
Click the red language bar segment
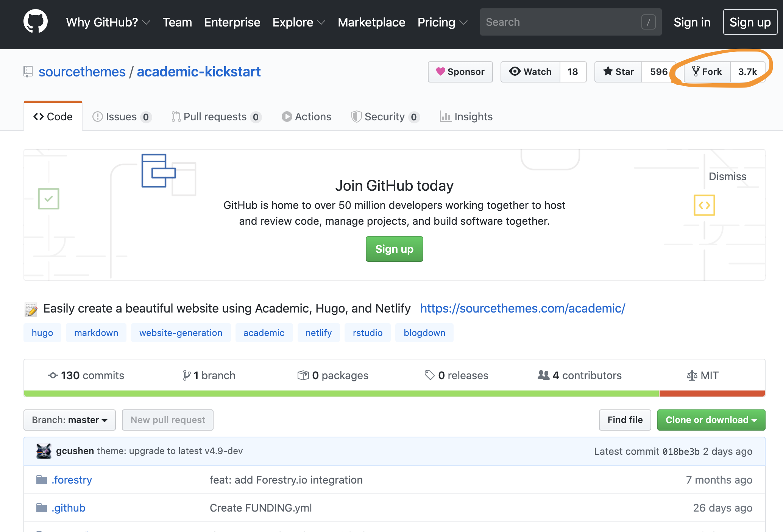(x=712, y=394)
